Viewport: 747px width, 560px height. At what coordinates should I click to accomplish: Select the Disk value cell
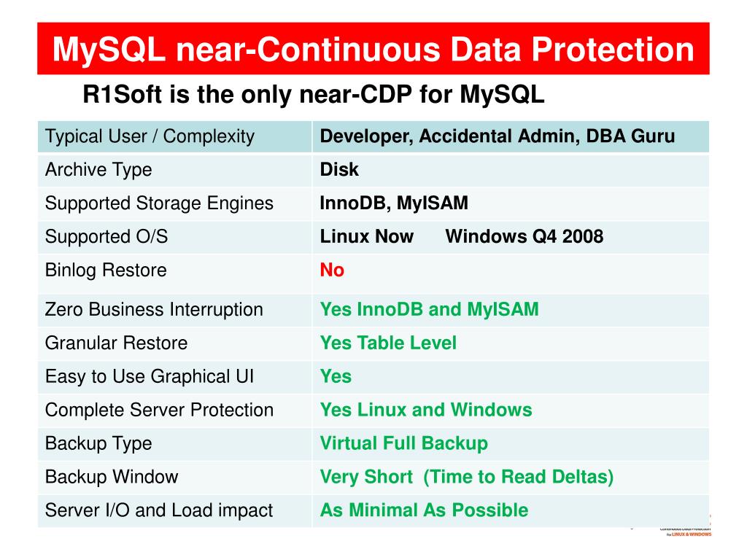tap(339, 170)
